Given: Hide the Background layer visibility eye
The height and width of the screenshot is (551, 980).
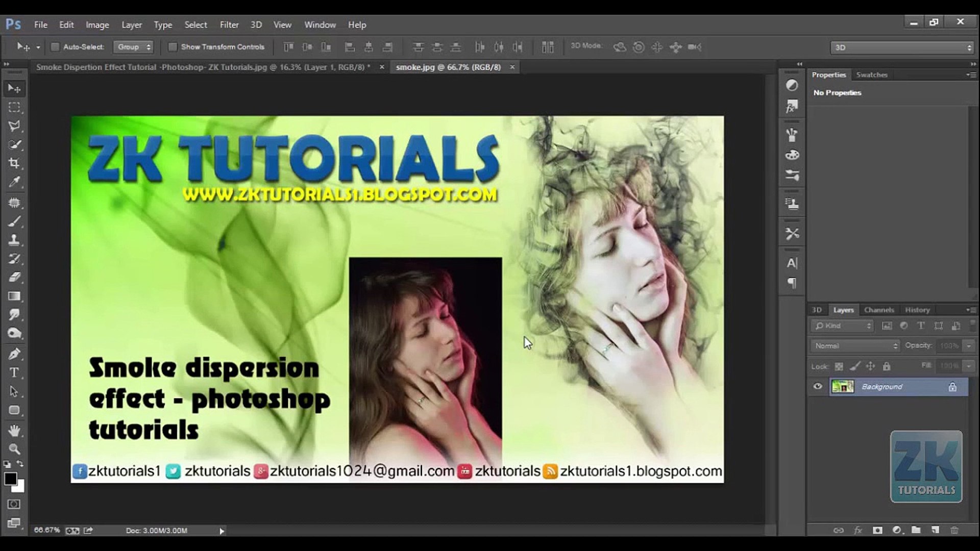Looking at the screenshot, I should [818, 386].
